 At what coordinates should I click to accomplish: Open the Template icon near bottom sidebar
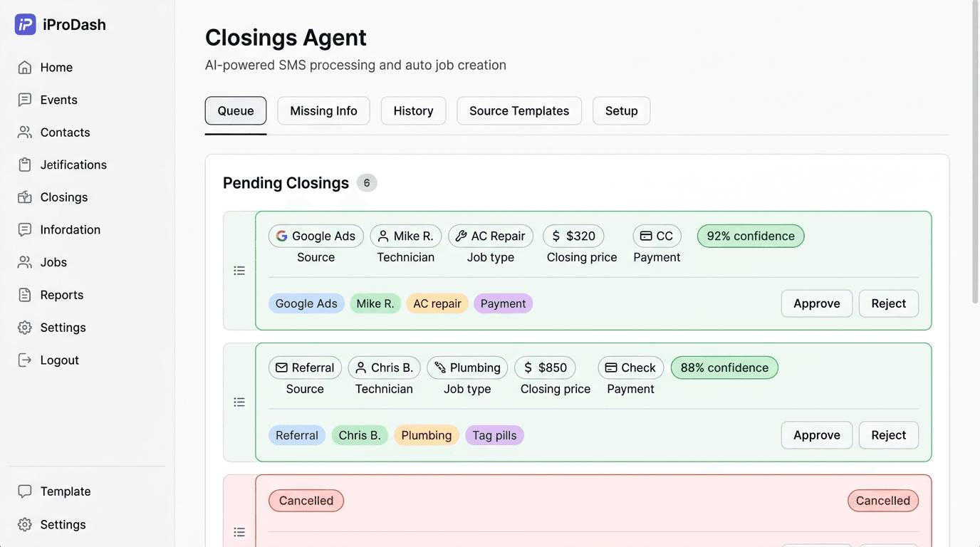pyautogui.click(x=25, y=491)
